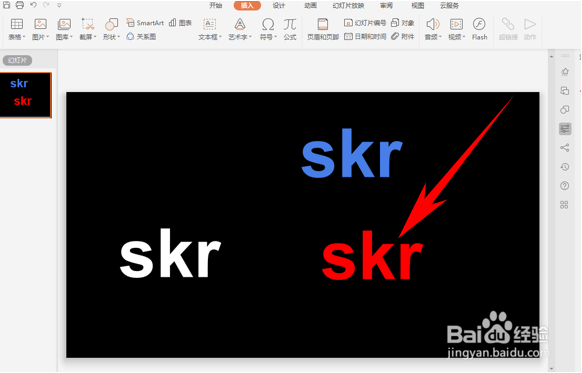Click the 对象 object button
The width and height of the screenshot is (582, 373).
coord(403,23)
